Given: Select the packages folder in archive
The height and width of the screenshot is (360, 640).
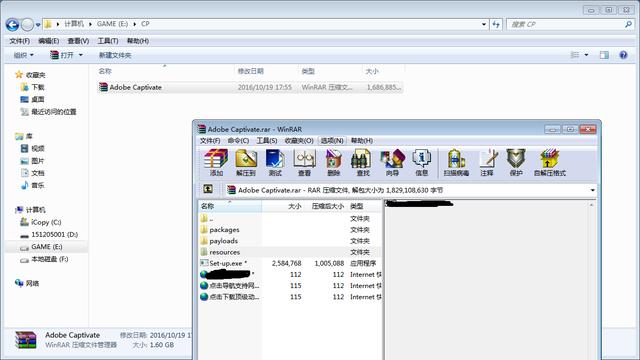Looking at the screenshot, I should click(224, 230).
